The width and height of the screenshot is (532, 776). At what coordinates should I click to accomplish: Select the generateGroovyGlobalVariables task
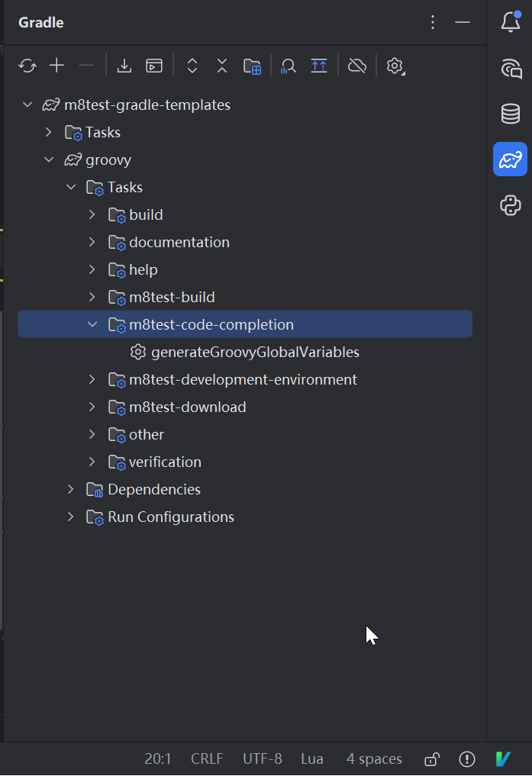254,353
